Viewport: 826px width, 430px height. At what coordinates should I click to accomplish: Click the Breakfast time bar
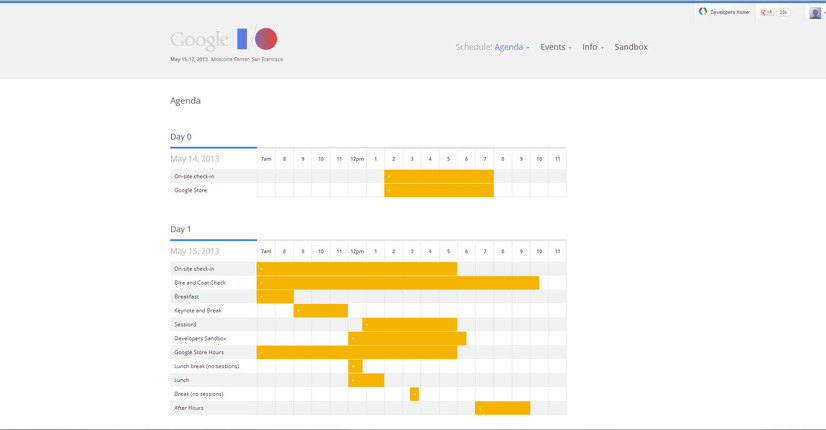point(275,297)
